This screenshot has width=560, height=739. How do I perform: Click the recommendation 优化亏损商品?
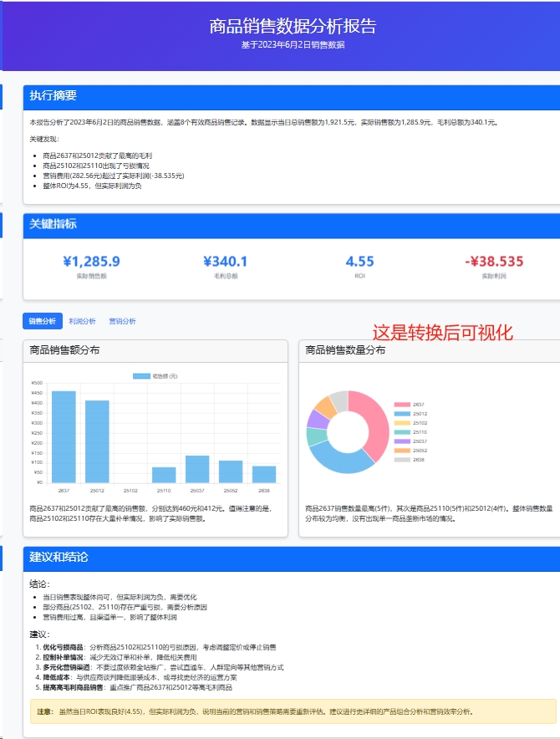160,648
